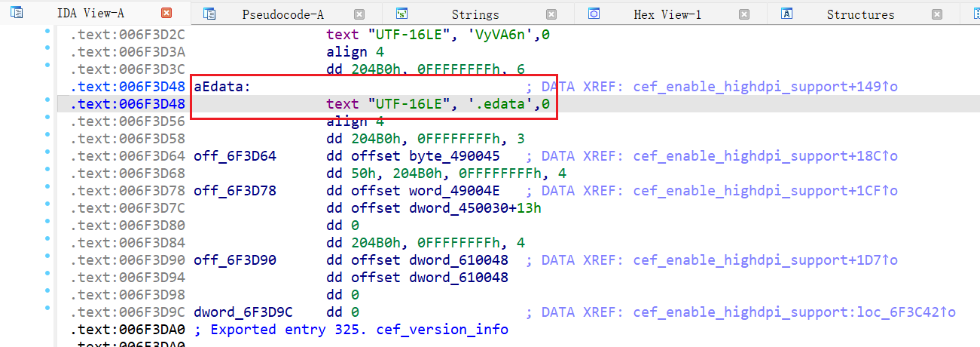Switch to the Pseudocode-A tab
The image size is (980, 347).
pos(282,14)
